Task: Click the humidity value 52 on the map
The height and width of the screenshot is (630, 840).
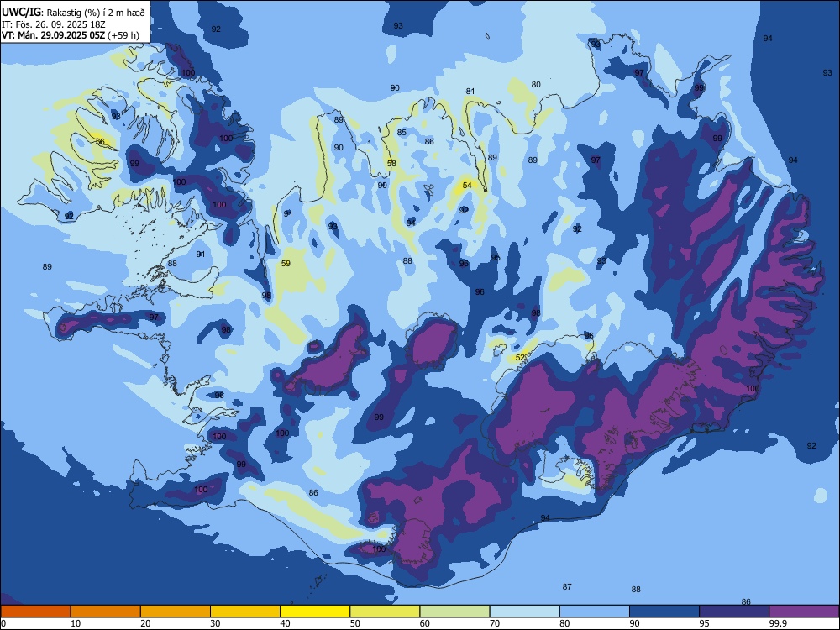Action: pos(520,357)
